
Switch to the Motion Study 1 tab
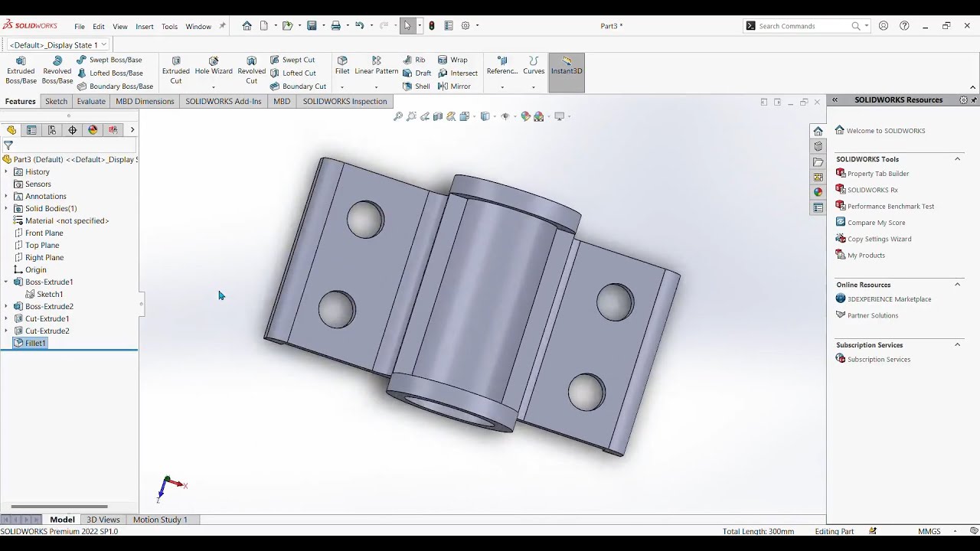[160, 520]
